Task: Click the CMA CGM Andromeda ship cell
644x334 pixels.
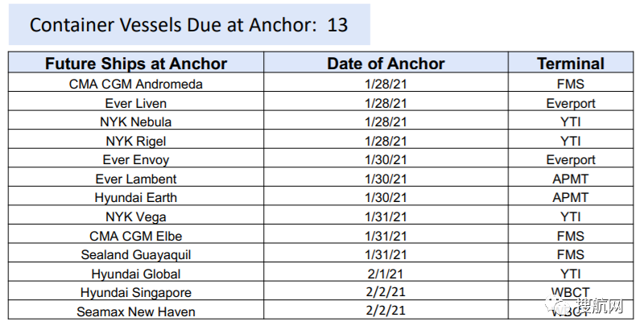Action: click(136, 85)
